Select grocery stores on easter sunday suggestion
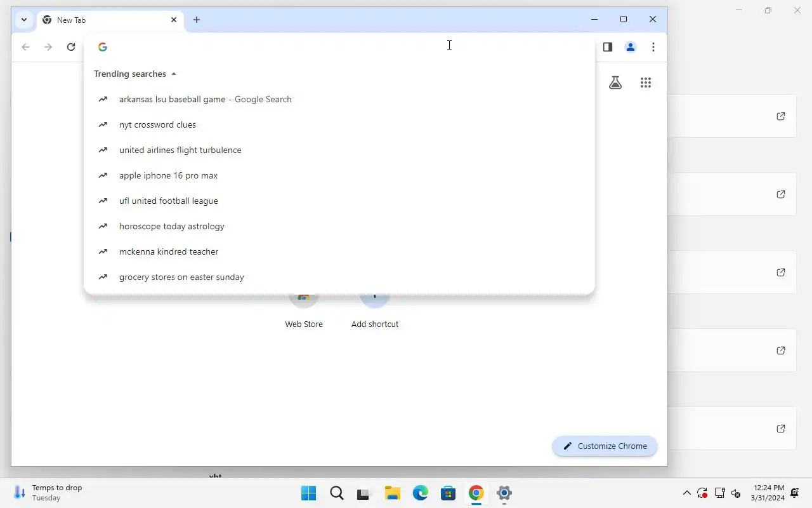The image size is (812, 508). pyautogui.click(x=339, y=277)
